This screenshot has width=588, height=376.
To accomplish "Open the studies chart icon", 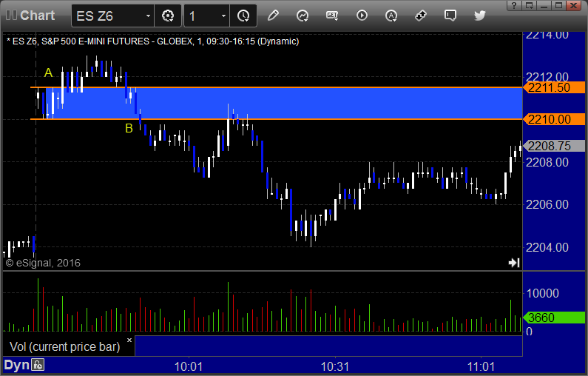I will coord(303,16).
